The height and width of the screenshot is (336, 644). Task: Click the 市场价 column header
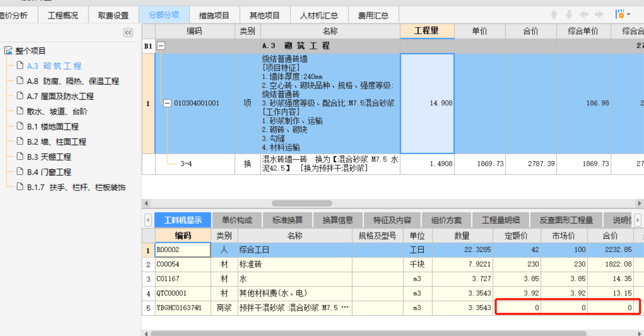coord(564,236)
